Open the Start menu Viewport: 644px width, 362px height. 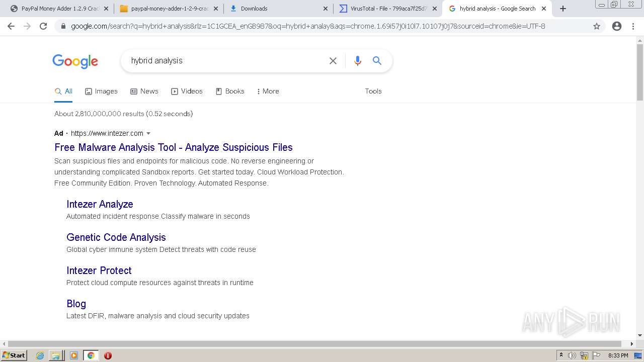click(x=14, y=355)
